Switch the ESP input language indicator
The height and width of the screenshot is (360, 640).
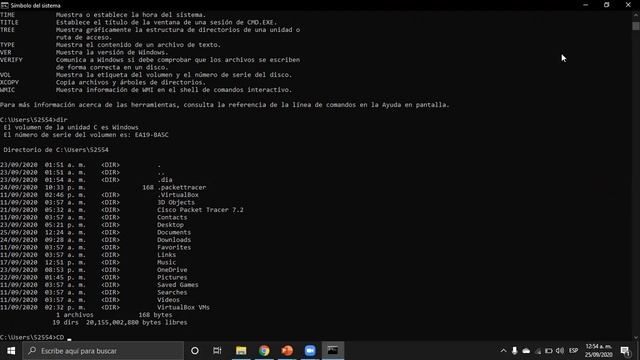click(573, 351)
